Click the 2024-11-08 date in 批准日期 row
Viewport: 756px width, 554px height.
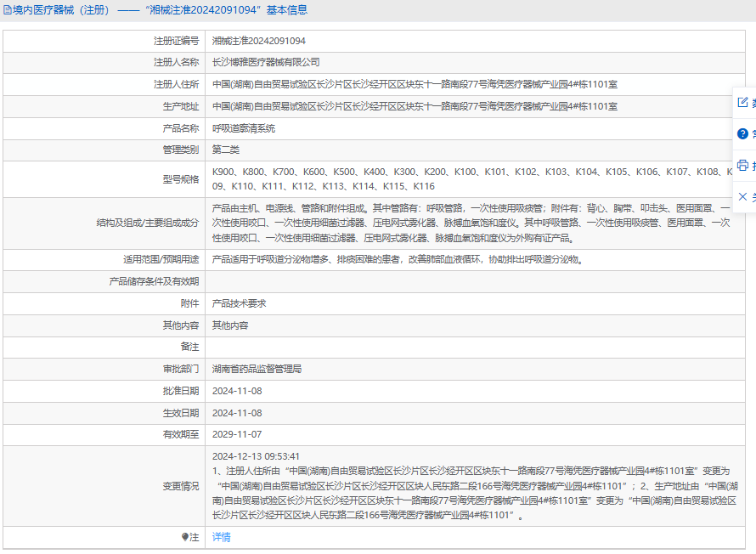click(237, 391)
